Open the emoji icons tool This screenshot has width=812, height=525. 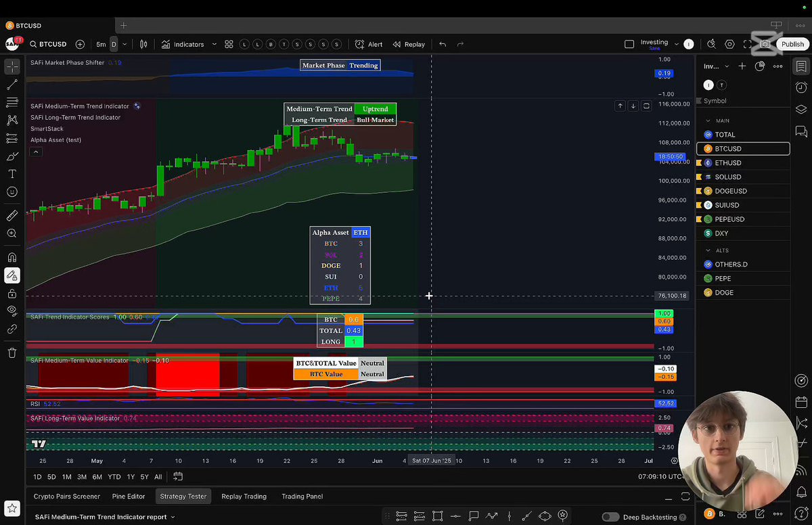(12, 192)
